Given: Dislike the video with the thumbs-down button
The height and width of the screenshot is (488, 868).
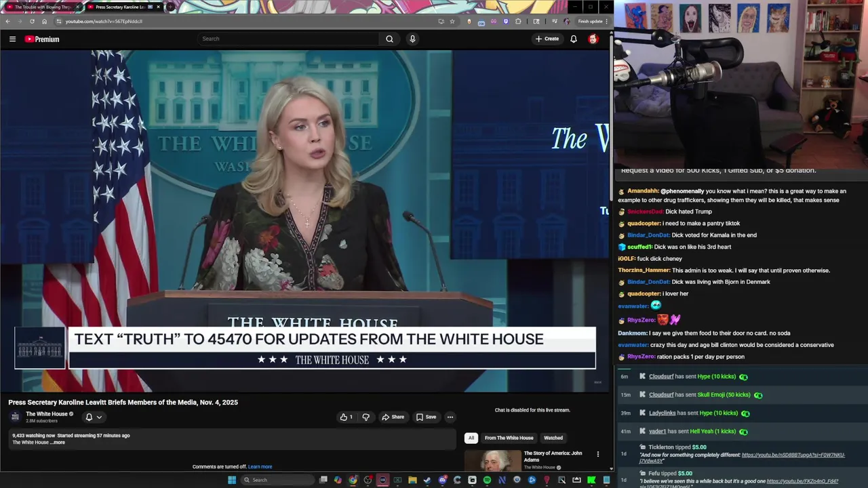Looking at the screenshot, I should click(366, 417).
